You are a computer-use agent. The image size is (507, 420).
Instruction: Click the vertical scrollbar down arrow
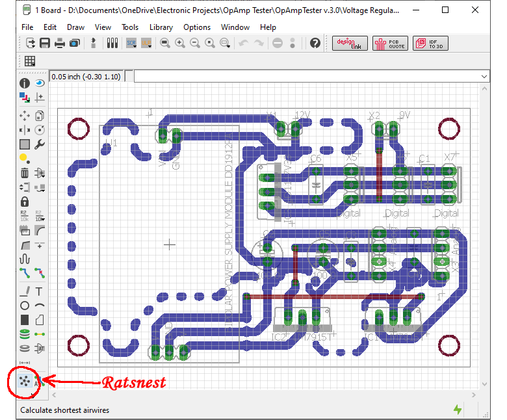(x=484, y=384)
